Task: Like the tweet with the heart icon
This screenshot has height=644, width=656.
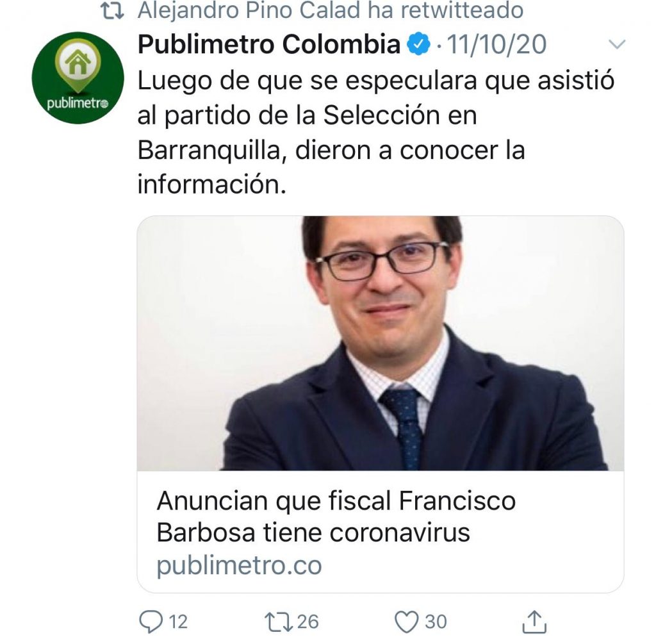Action: point(407,622)
